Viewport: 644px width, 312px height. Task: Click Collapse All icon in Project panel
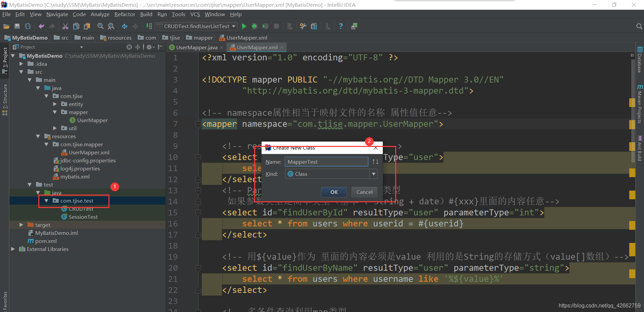[138, 47]
